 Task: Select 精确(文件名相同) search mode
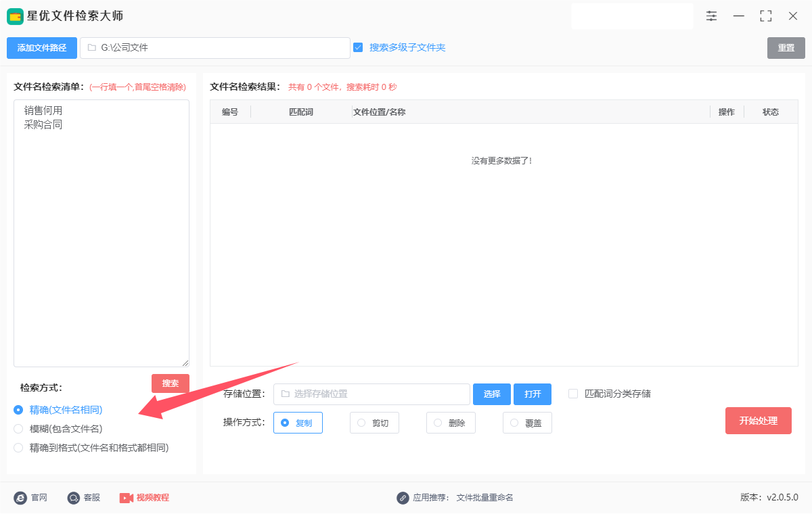[x=18, y=410]
